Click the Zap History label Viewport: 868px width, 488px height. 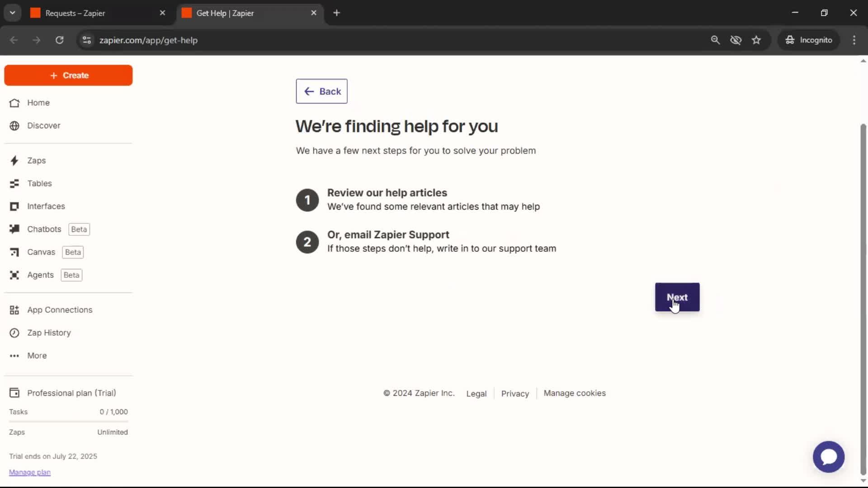click(49, 333)
